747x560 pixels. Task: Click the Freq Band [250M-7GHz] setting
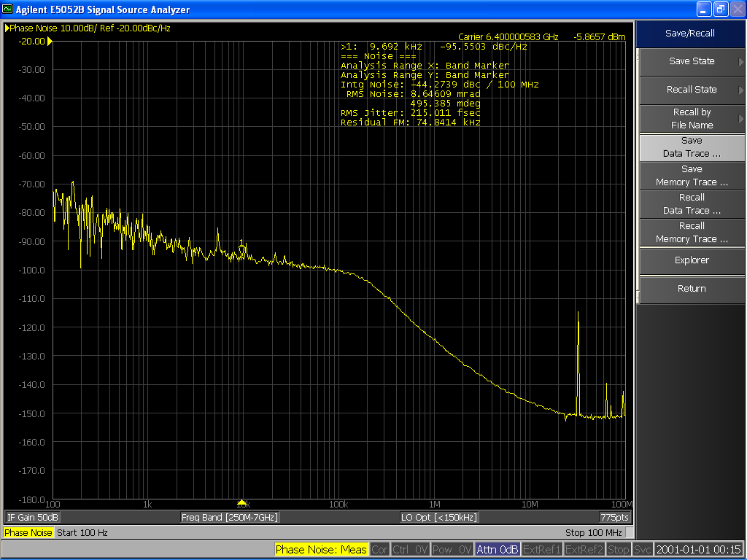(x=230, y=517)
